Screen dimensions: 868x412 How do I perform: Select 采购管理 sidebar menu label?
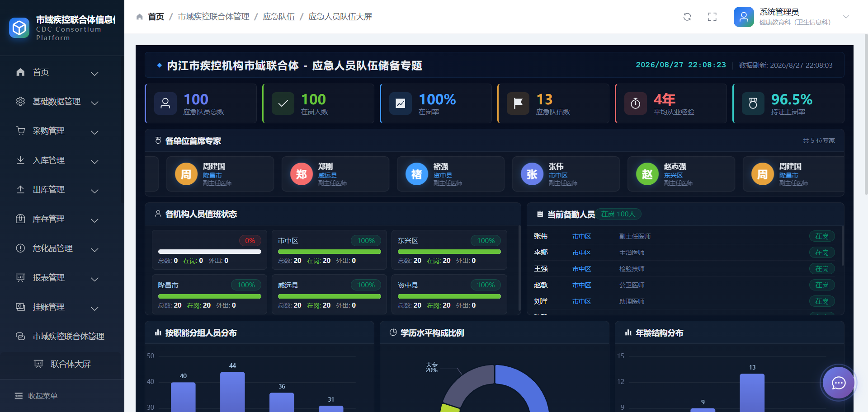[49, 131]
